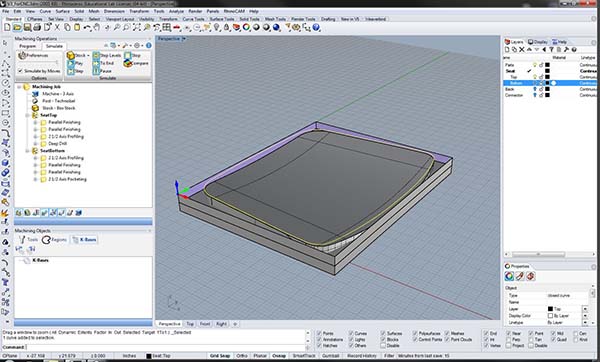Click the Preferences icon in Machining Operations

[x=22, y=55]
